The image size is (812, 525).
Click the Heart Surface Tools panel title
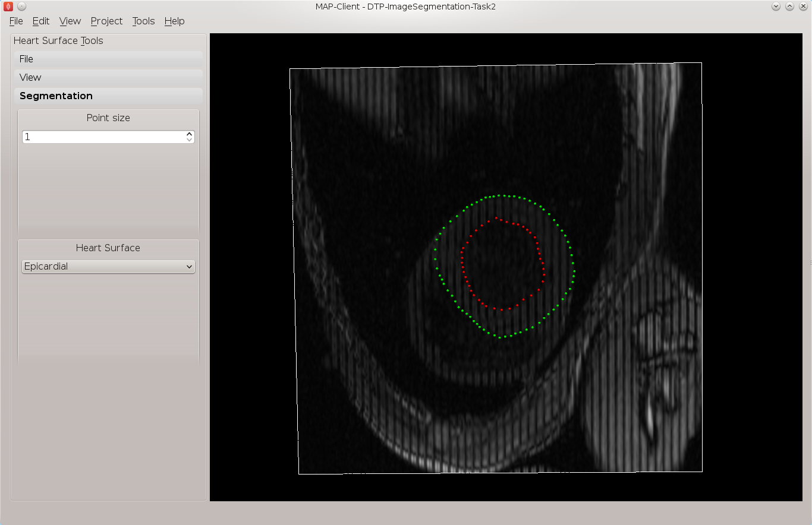pyautogui.click(x=58, y=40)
